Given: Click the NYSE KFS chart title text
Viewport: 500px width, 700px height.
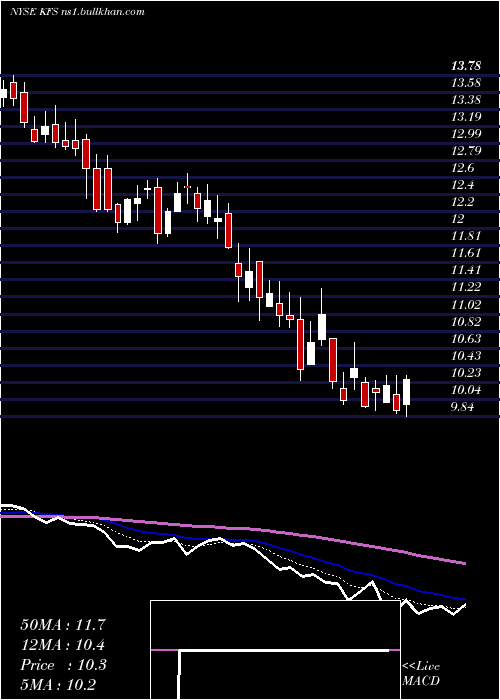Looking at the screenshot, I should click(77, 12).
